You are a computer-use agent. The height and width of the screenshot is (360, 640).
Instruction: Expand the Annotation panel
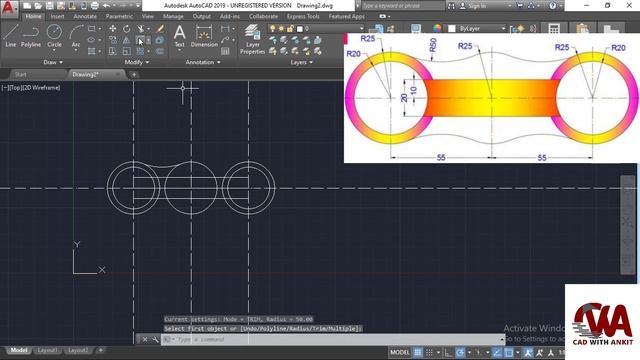pyautogui.click(x=203, y=62)
